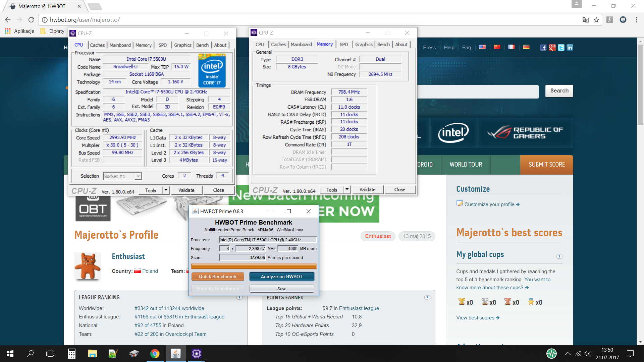Click Chrome back navigation arrow
This screenshot has width=644, height=362.
8,20
